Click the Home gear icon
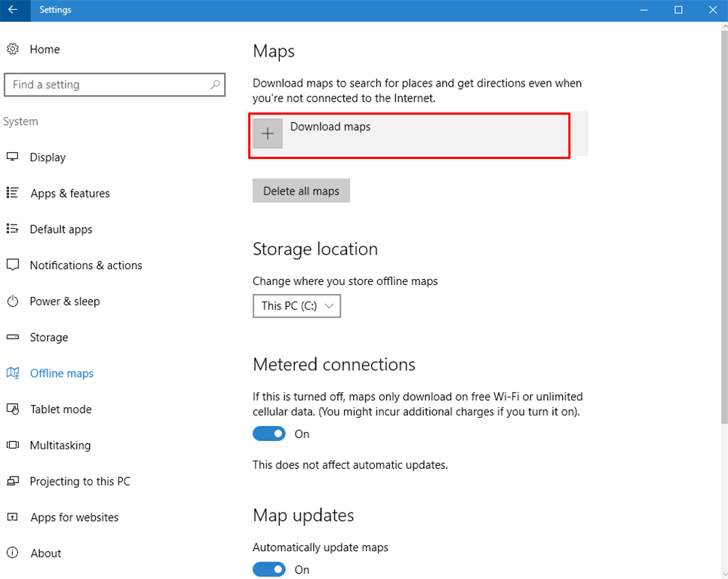The height and width of the screenshot is (579, 728). click(x=13, y=49)
